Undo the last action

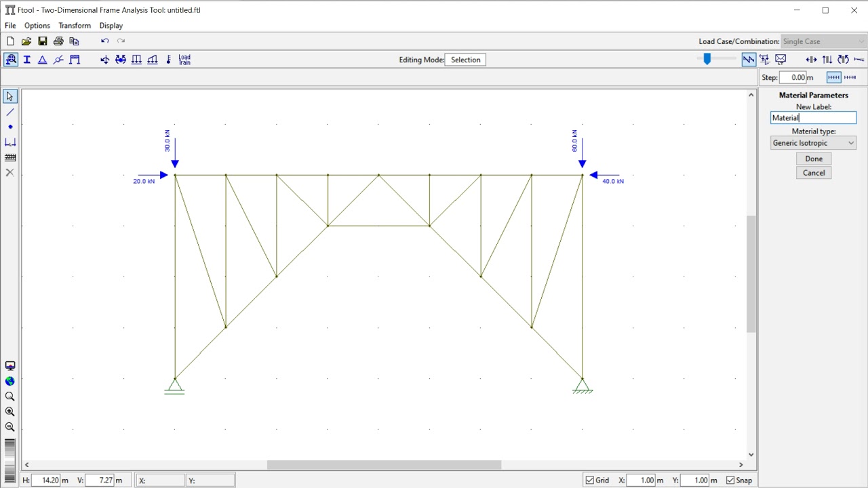pyautogui.click(x=104, y=41)
